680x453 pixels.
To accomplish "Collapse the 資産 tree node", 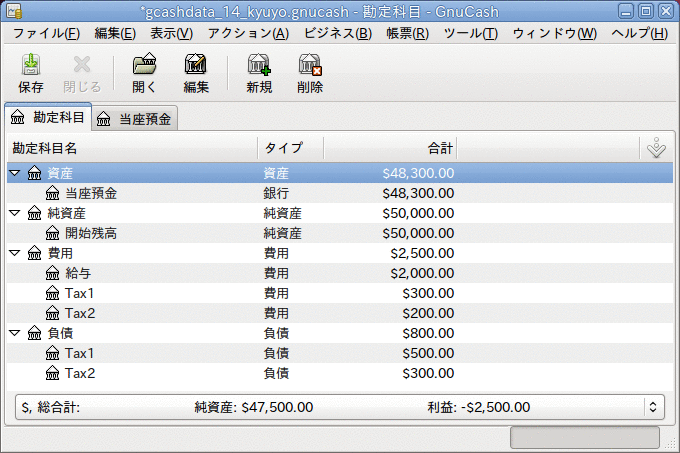I will point(15,173).
